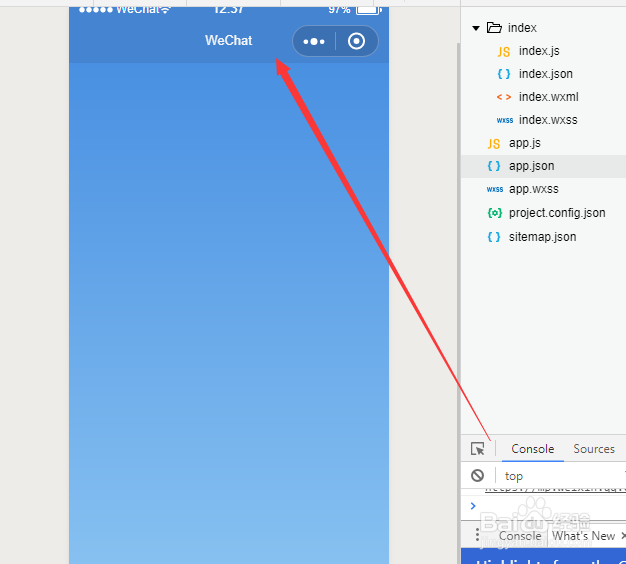Click the braces icon beside sitemap.json
The image size is (626, 564).
tap(493, 237)
